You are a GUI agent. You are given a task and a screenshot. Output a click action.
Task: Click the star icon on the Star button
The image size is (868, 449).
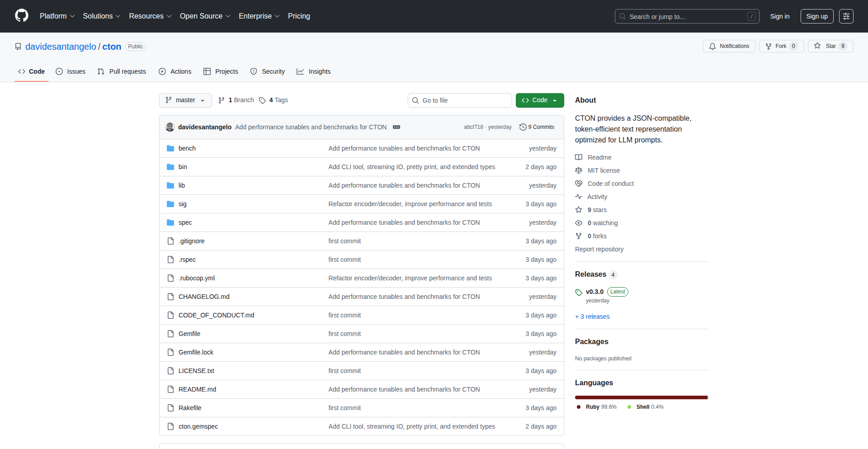coord(817,46)
